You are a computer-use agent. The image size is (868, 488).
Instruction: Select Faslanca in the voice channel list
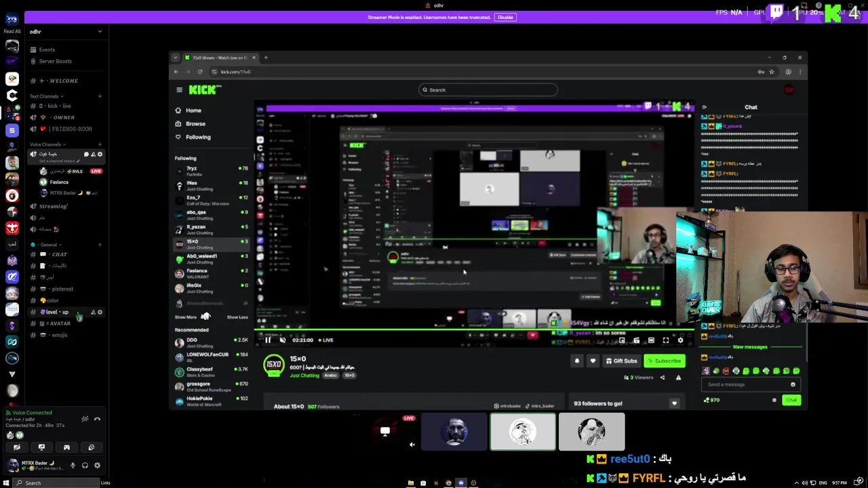[59, 182]
